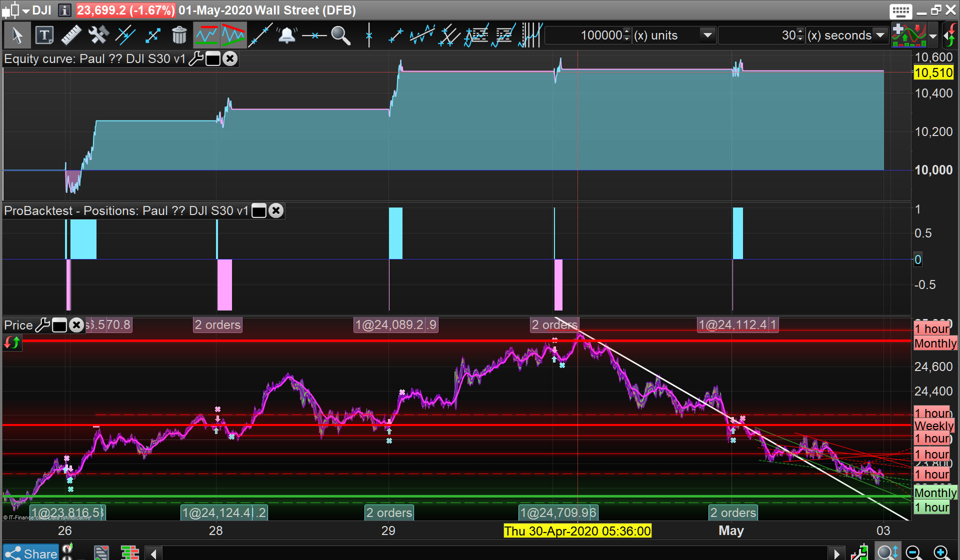
Task: Open the alert bell tool
Action: pos(287,35)
